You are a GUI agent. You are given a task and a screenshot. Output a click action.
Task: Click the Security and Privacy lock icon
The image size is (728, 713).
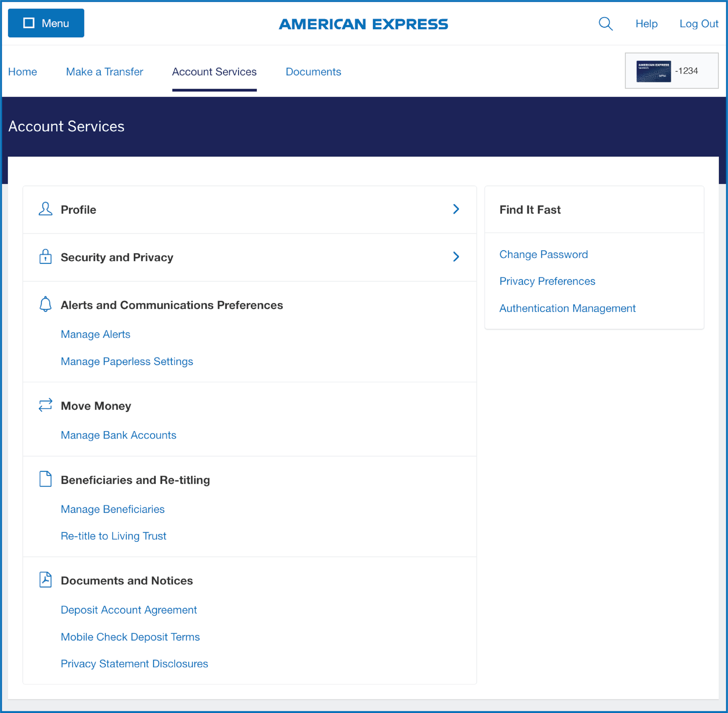[45, 257]
